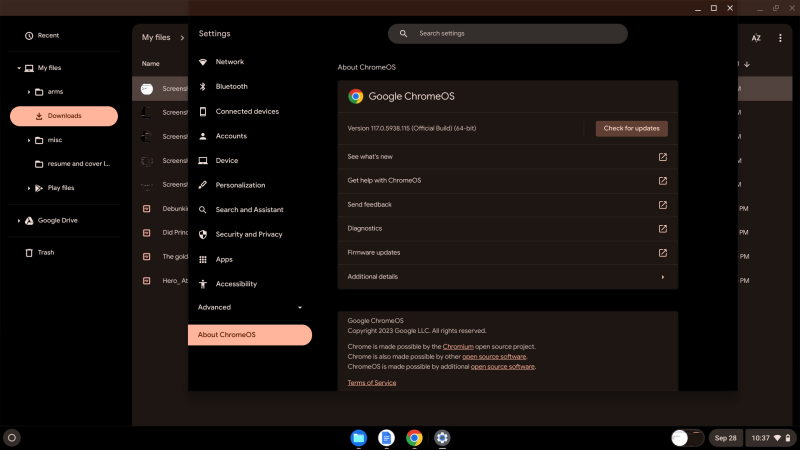Open the Sep 28 calendar date in shelf
800x450 pixels.
(726, 438)
